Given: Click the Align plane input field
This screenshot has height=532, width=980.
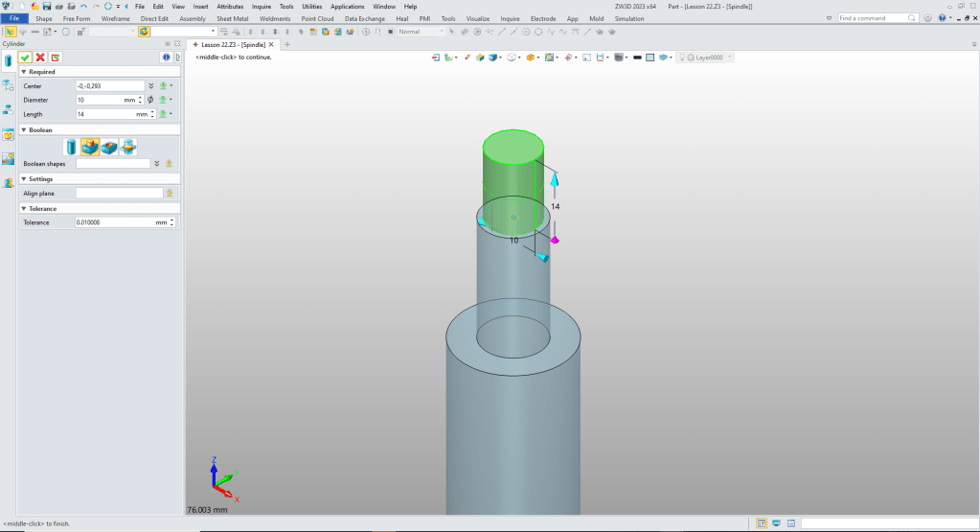Looking at the screenshot, I should coord(119,193).
